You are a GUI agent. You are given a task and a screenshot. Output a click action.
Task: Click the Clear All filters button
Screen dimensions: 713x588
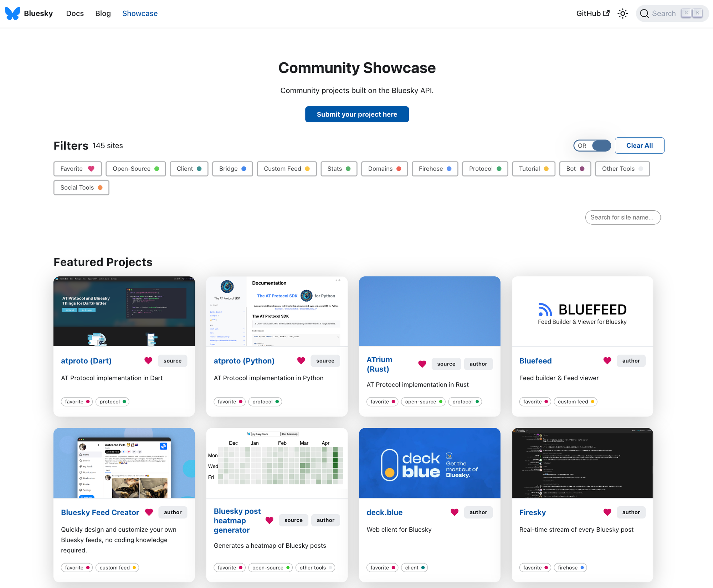[x=639, y=145]
